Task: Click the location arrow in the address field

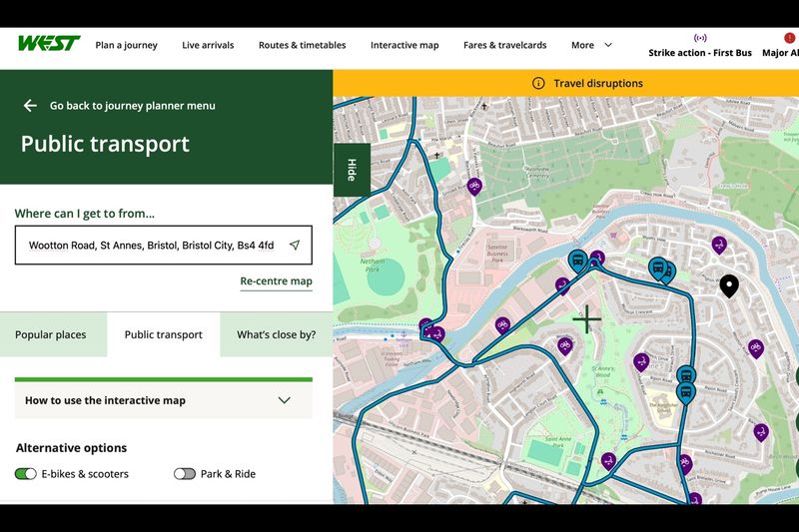Action: 295,246
